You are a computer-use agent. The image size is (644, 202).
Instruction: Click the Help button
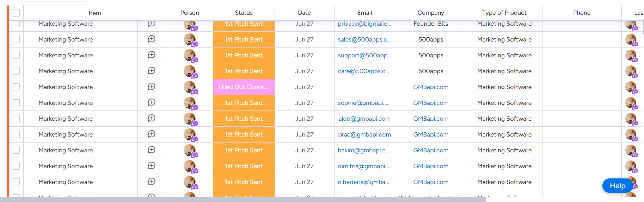point(617,186)
